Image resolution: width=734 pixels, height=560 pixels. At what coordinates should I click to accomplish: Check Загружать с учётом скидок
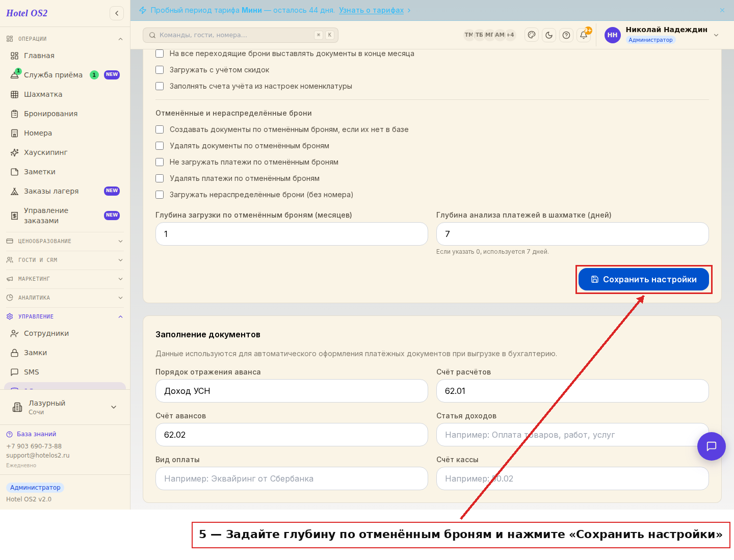click(160, 70)
